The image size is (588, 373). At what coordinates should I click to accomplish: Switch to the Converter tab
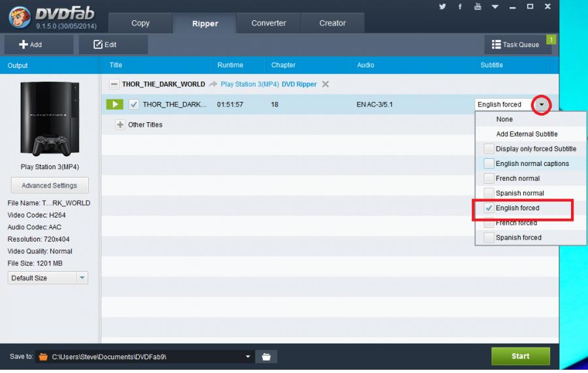click(x=269, y=23)
